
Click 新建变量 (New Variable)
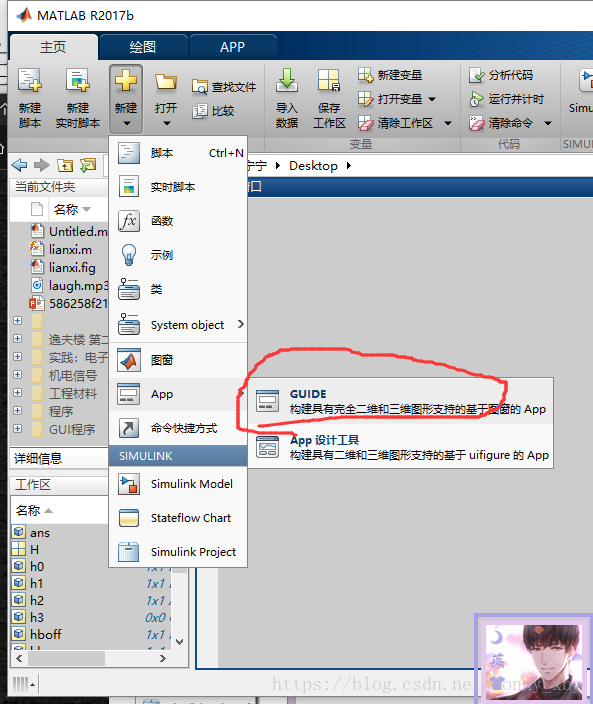pos(390,75)
